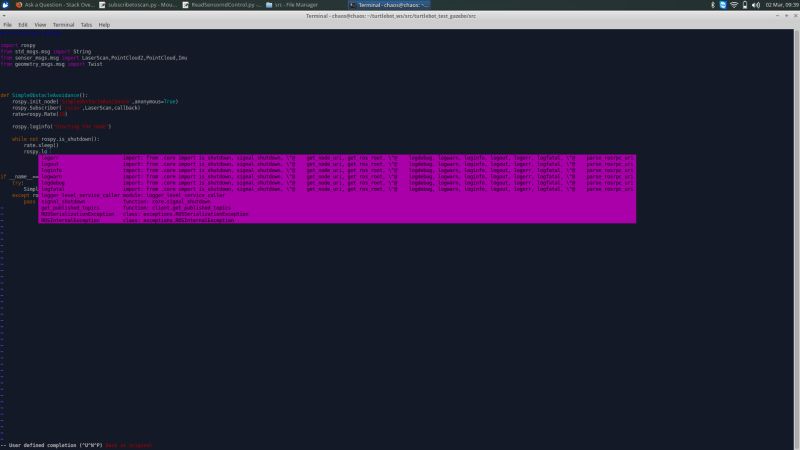Select the logwarn completion entry
This screenshot has height=450, width=800.
pos(337,177)
